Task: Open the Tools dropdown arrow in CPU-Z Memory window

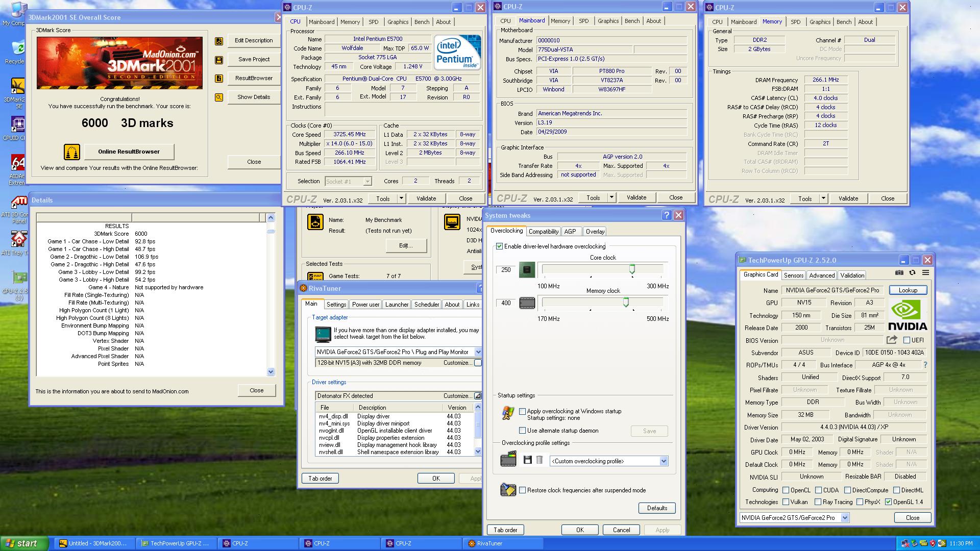Action: click(823, 198)
